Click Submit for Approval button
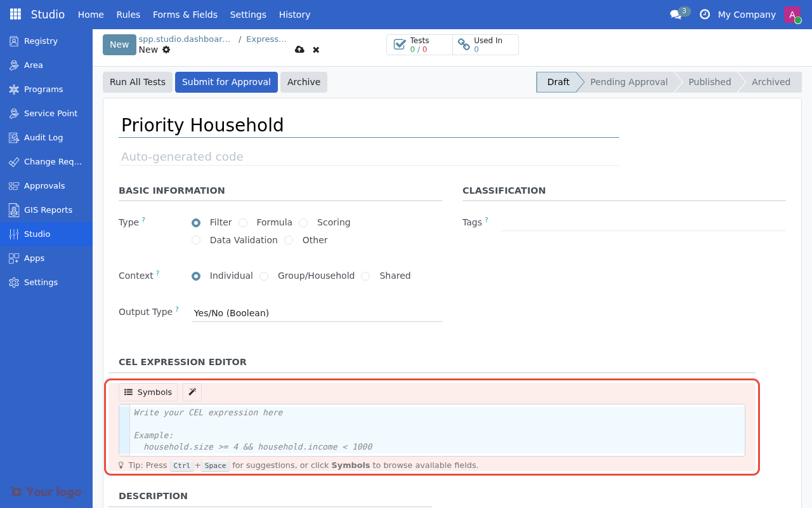Image resolution: width=812 pixels, height=508 pixels. (x=226, y=82)
